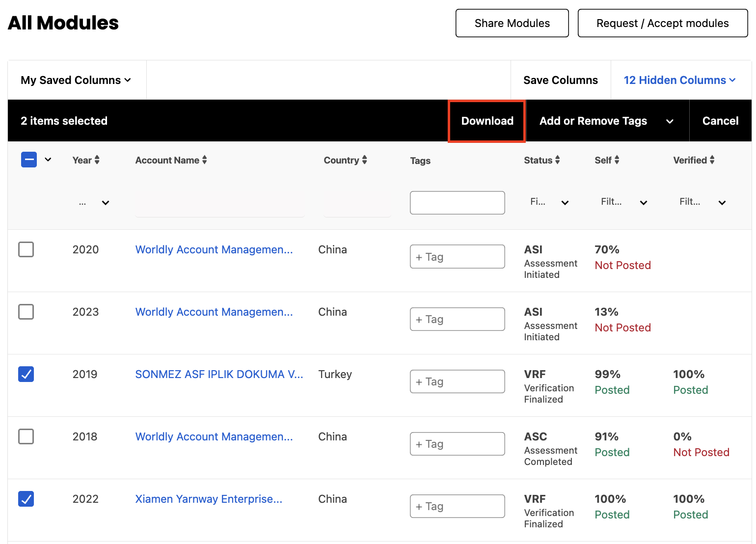Sort by Verified column arrows
The image size is (756, 544).
tap(712, 160)
